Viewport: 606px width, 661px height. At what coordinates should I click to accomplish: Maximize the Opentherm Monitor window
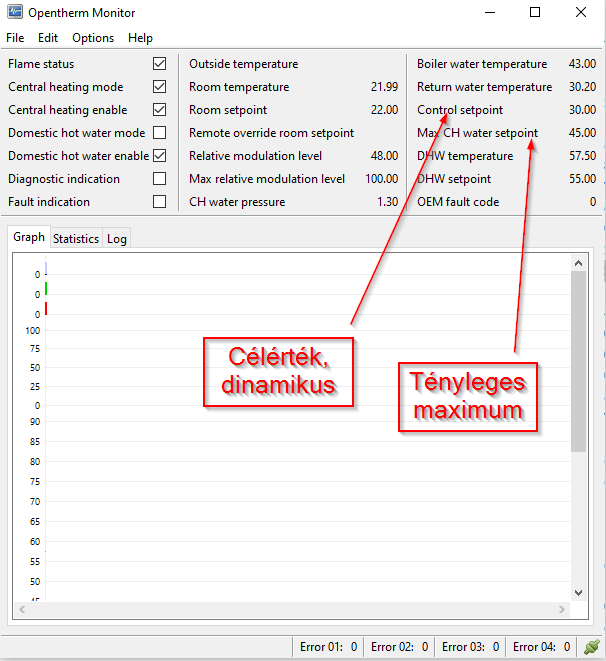click(535, 12)
